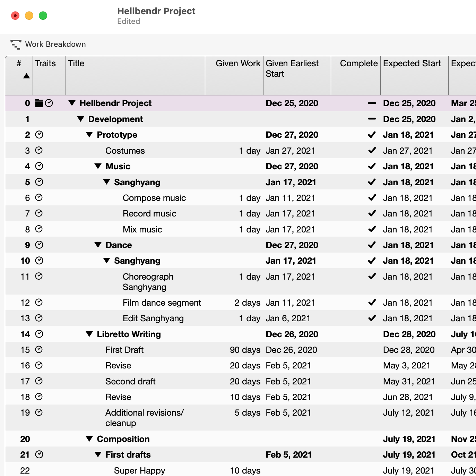
Task: Click the clock icon for Prototype row
Action: pyautogui.click(x=39, y=135)
